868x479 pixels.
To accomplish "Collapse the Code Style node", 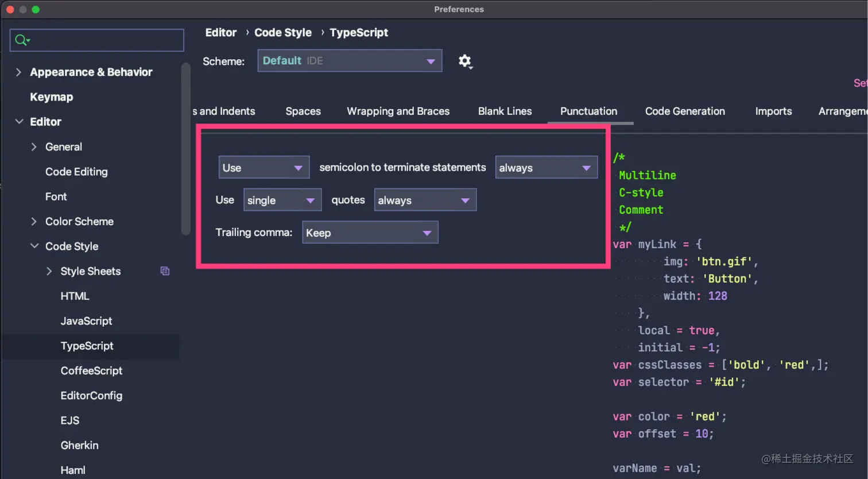I will pos(34,246).
